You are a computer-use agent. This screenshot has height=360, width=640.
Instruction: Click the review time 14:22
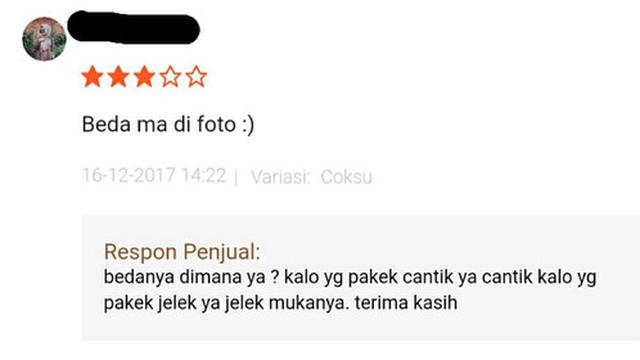tap(204, 176)
